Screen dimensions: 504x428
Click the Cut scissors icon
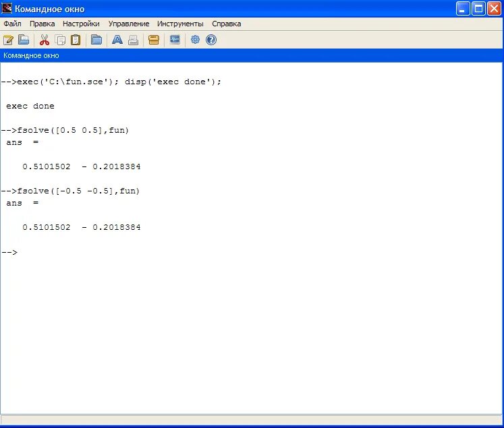tap(45, 40)
